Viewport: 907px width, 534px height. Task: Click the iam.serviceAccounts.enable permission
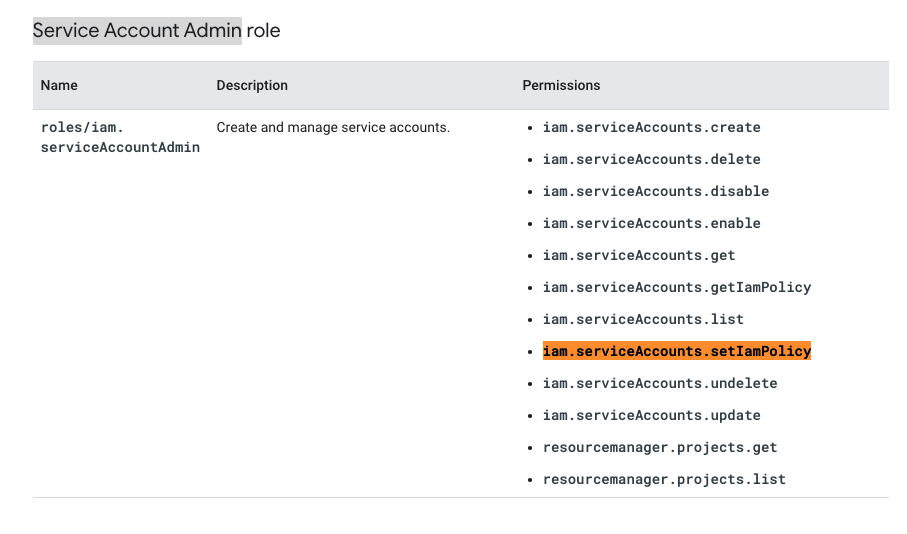click(651, 224)
